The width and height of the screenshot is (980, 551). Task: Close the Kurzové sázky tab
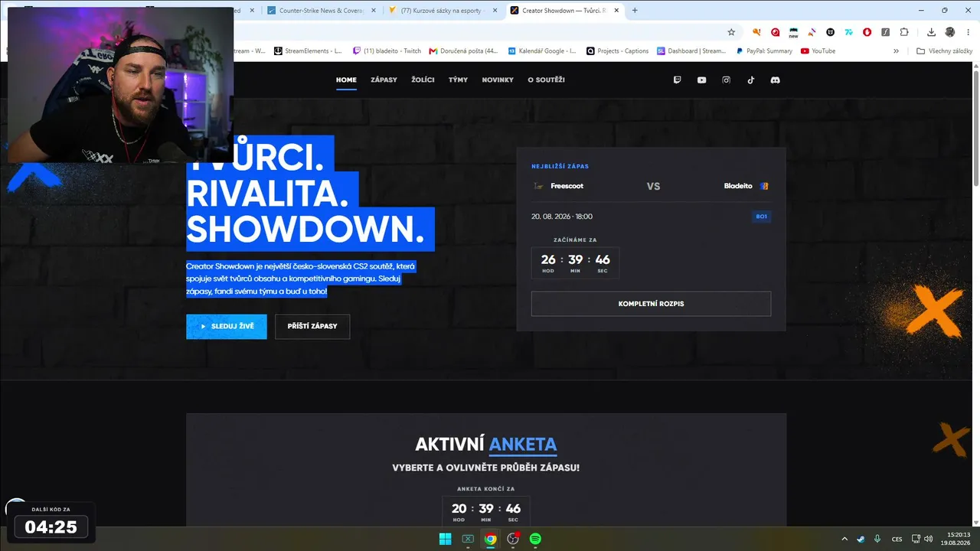point(495,11)
